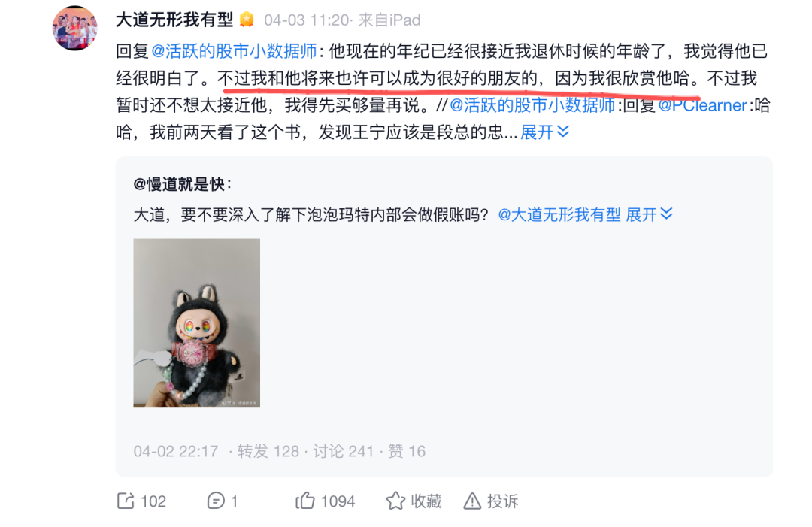Click 收藏 to save the post
Screen dimensions: 812x527
[426, 501]
